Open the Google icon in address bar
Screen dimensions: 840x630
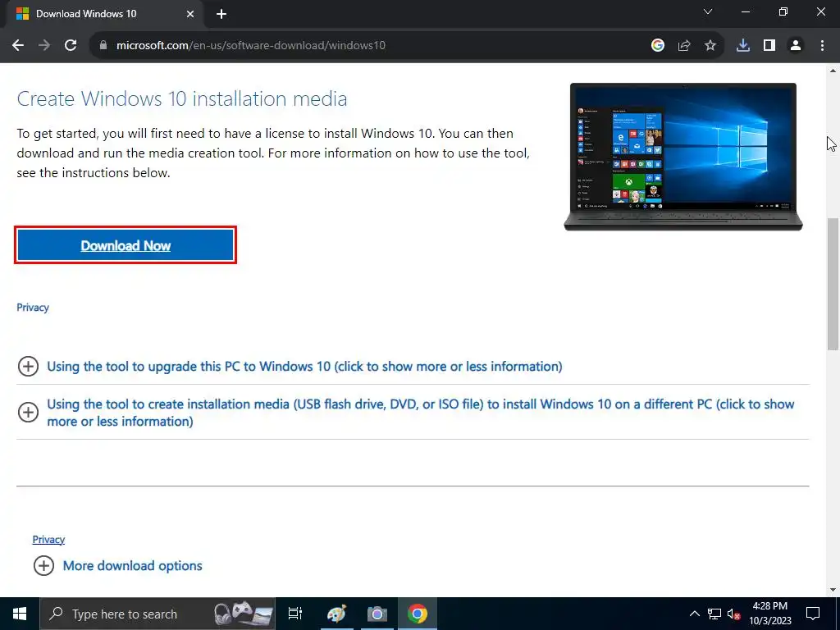pyautogui.click(x=657, y=46)
